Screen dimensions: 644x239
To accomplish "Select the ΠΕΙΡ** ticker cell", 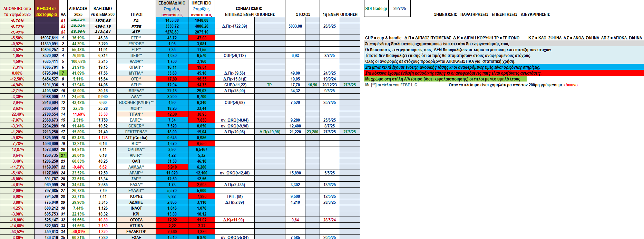I will coord(136,56).
